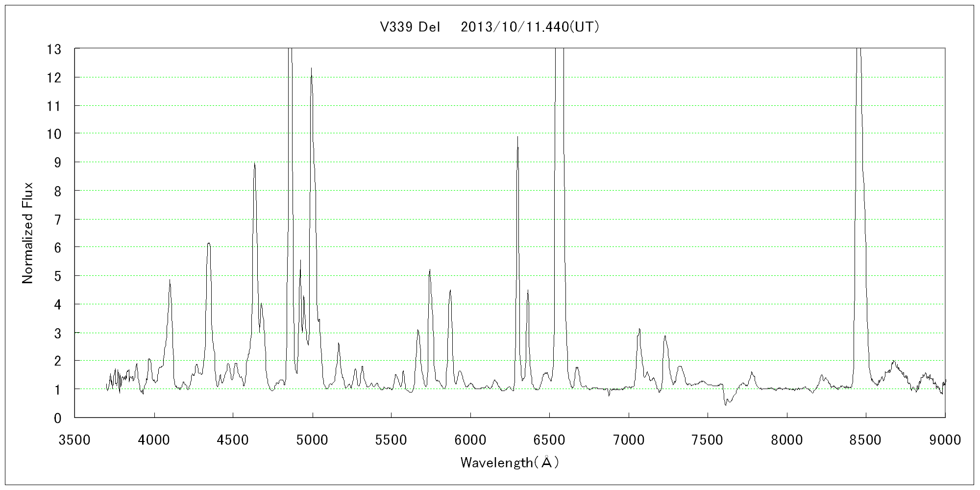Click the emission peak top near 6300 Å
Screen dimensions: 980x490
pyautogui.click(x=517, y=138)
